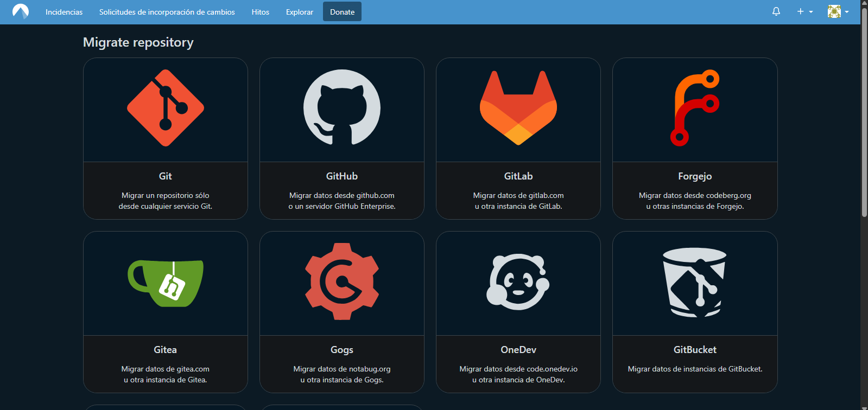Click the Git diamond logo icon
868x410 pixels.
166,108
